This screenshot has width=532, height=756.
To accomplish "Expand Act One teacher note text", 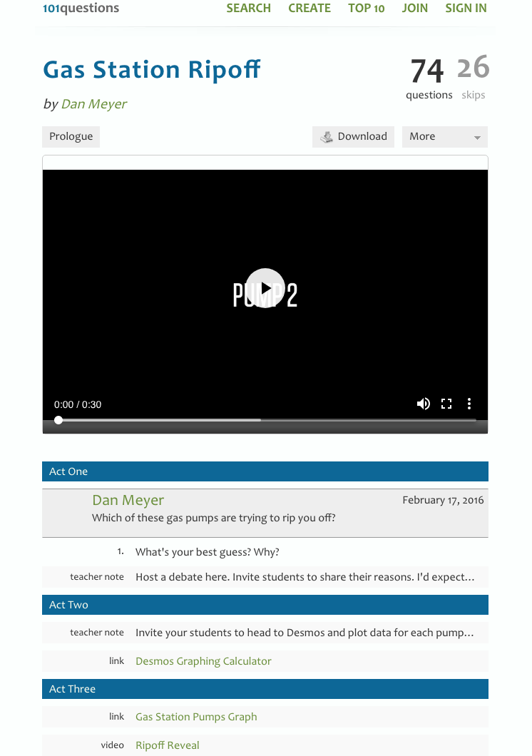I will point(305,577).
